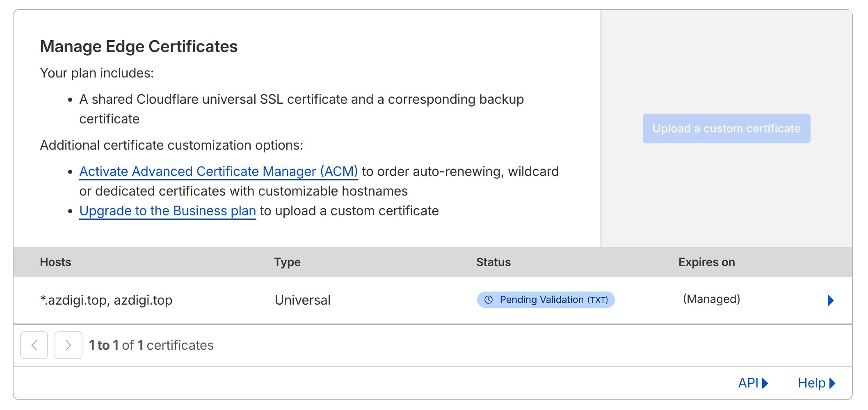This screenshot has height=410, width=868.
Task: Select the left pagination arrow icon
Action: click(34, 345)
